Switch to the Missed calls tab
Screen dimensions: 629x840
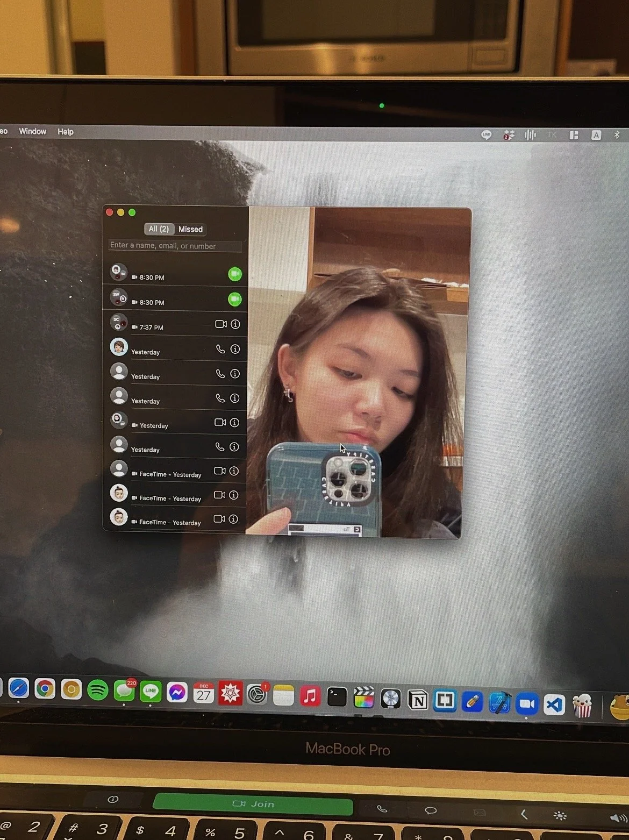[190, 229]
